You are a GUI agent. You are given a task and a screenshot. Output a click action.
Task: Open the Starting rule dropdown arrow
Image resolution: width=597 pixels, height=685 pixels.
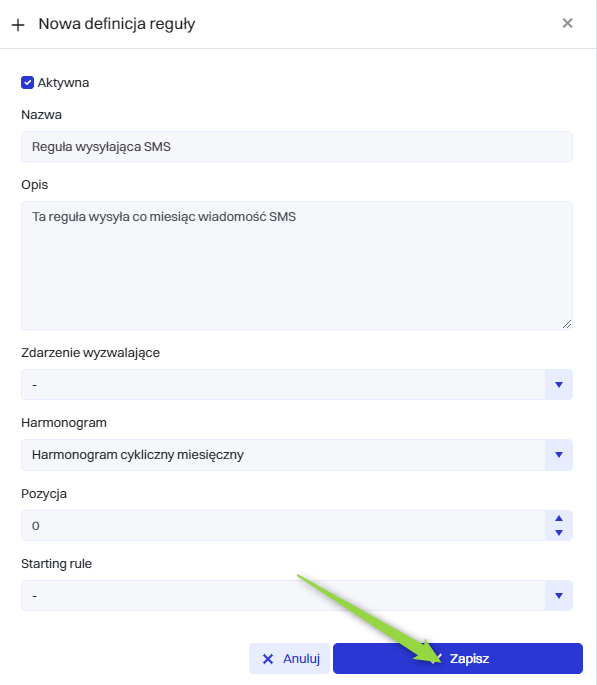(559, 595)
